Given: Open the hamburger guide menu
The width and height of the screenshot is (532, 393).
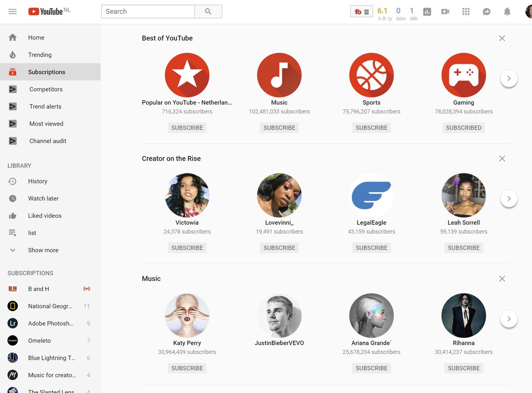Looking at the screenshot, I should (x=12, y=12).
